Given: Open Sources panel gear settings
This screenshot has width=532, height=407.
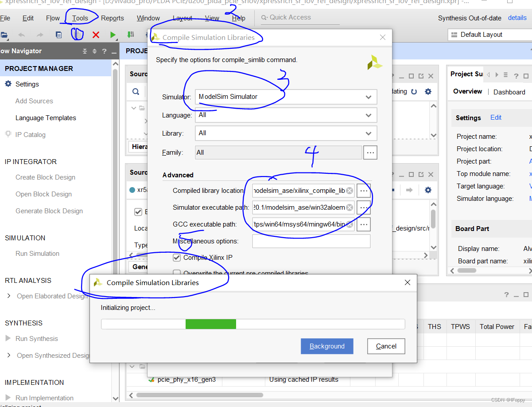Looking at the screenshot, I should [x=428, y=92].
